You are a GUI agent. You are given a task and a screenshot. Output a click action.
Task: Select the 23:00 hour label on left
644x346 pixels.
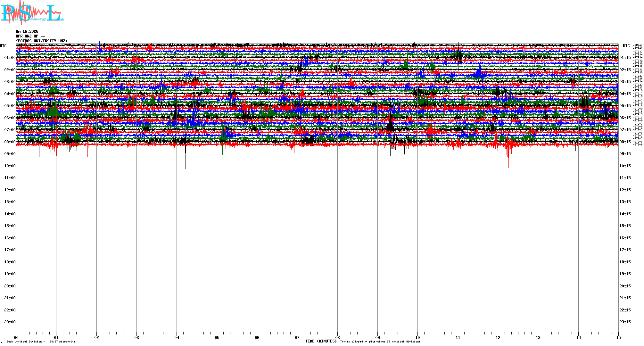[10, 322]
